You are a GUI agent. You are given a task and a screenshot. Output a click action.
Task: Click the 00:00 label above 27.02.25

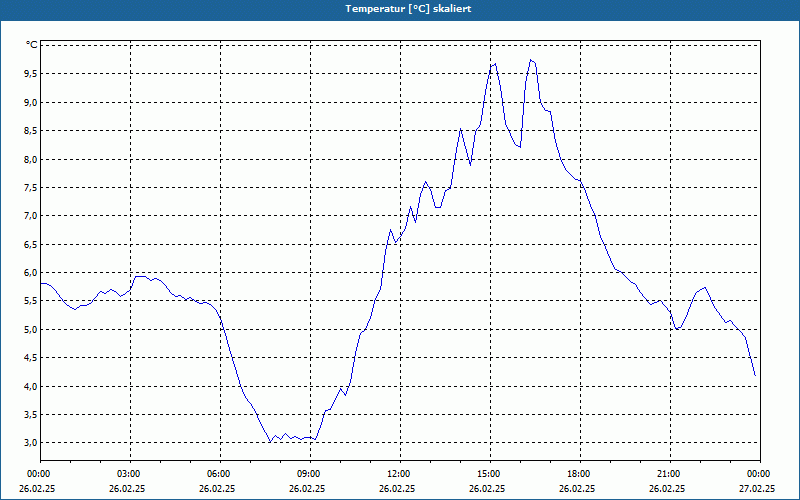[x=760, y=474]
